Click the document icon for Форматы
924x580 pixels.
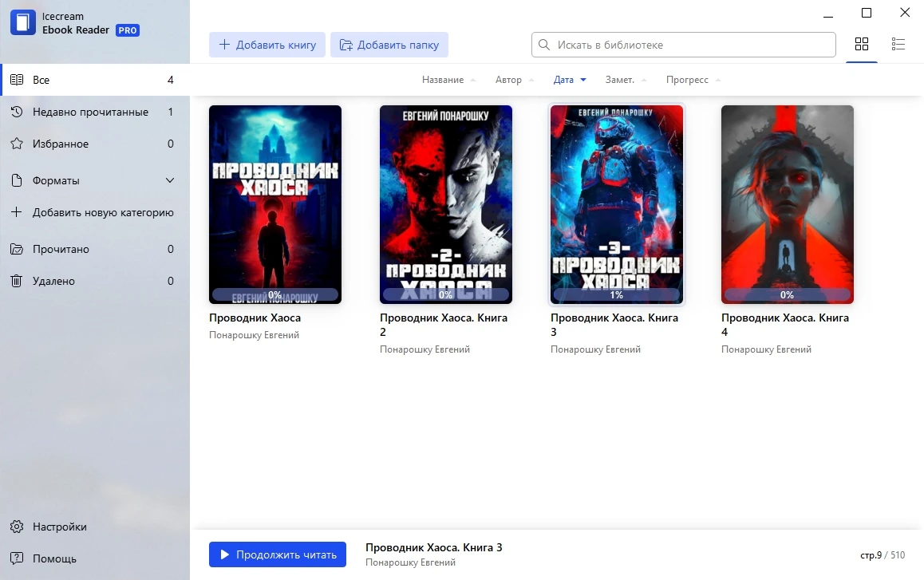click(x=17, y=180)
